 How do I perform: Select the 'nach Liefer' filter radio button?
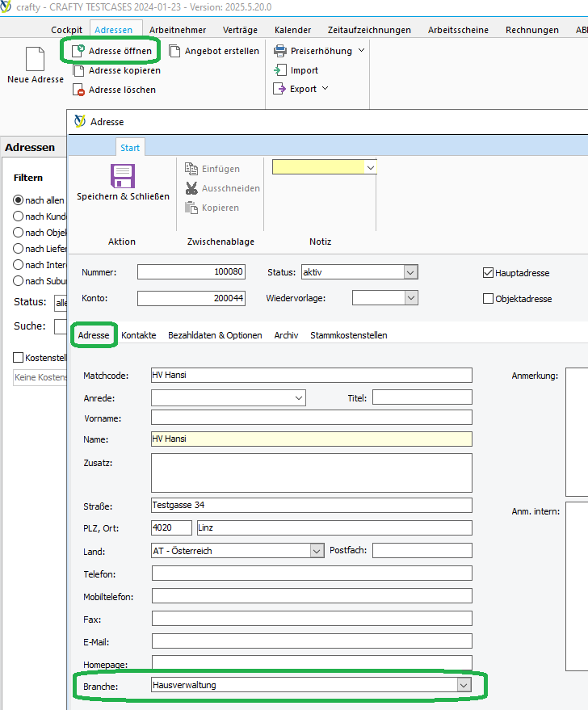tap(18, 248)
